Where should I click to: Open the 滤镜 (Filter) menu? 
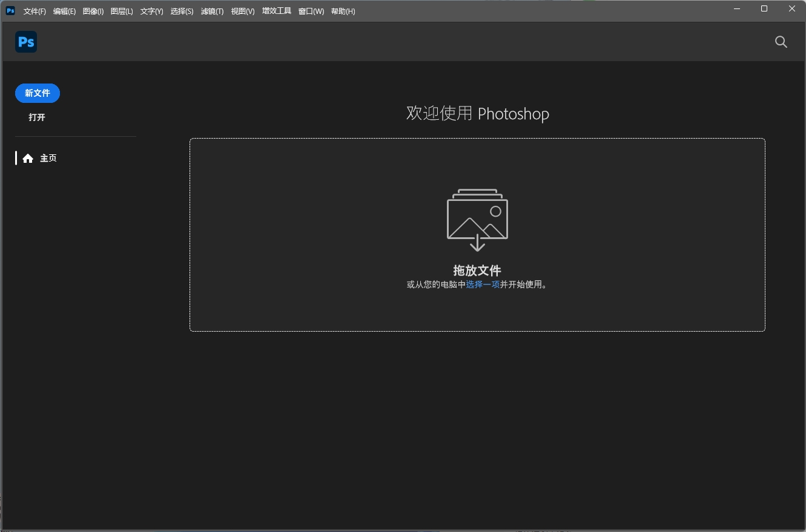click(x=212, y=11)
